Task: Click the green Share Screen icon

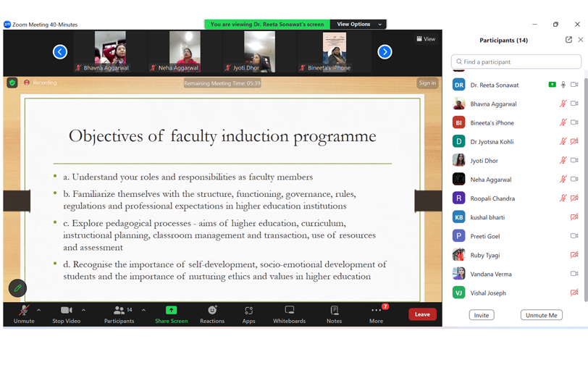Action: click(x=171, y=311)
